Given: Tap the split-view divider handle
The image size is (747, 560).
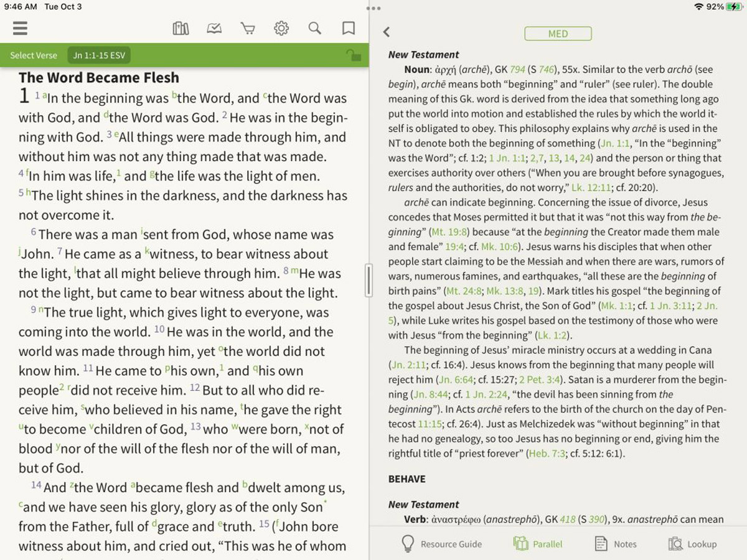Looking at the screenshot, I should click(369, 281).
